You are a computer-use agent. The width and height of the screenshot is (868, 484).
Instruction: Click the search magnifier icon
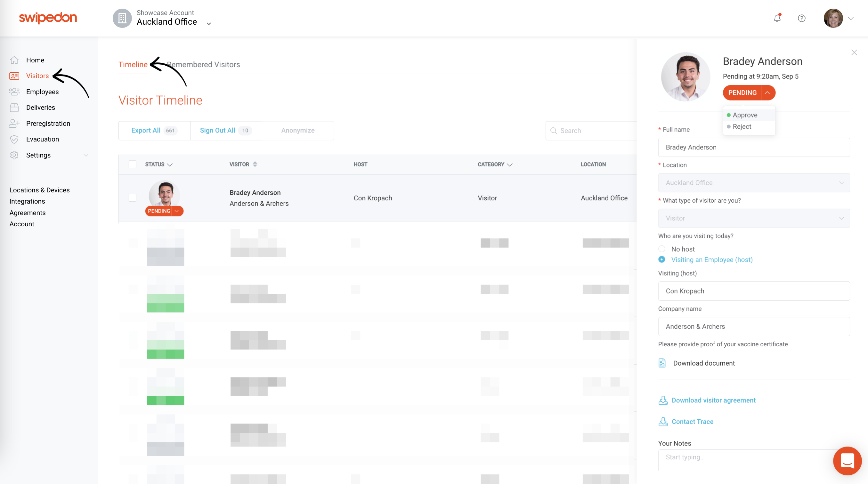coord(553,130)
